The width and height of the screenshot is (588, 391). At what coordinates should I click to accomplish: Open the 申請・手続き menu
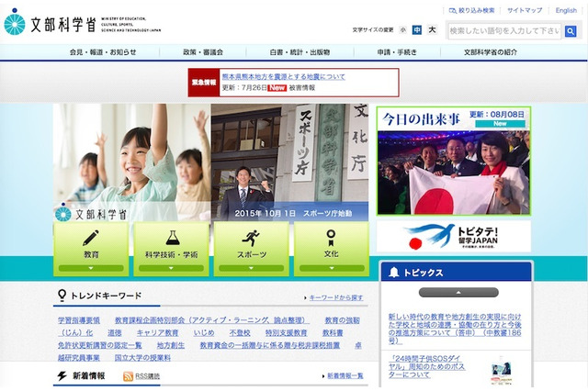coord(397,52)
